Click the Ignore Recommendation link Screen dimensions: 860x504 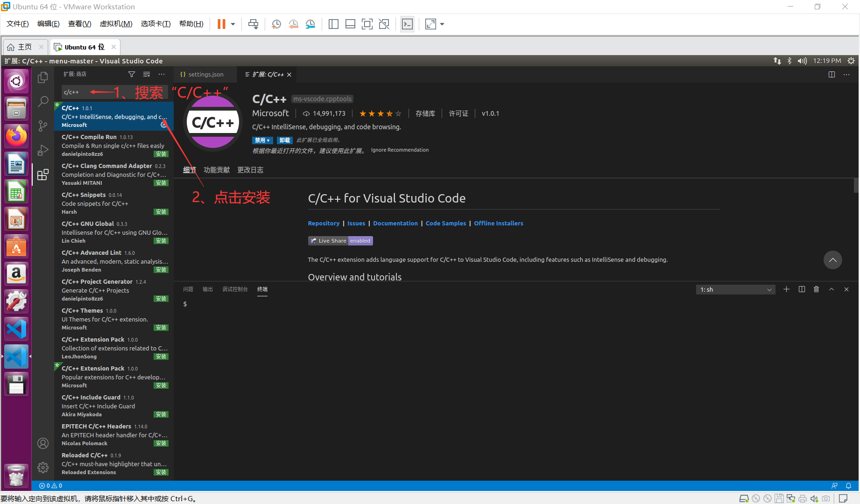(400, 150)
